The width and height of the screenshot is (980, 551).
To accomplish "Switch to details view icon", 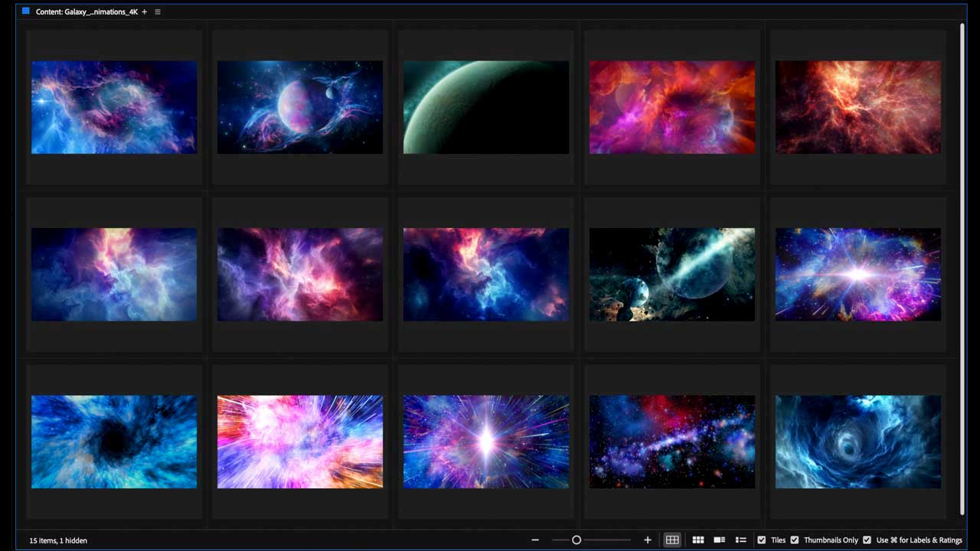I will click(720, 540).
